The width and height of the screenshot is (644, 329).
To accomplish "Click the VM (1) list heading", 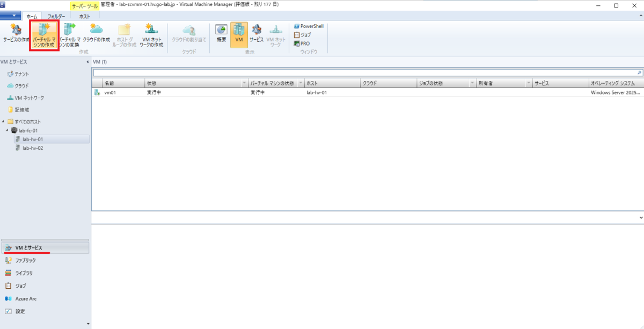I will 100,62.
